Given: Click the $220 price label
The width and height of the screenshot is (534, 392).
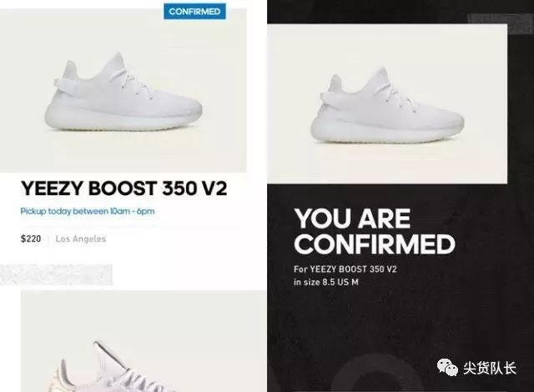Looking at the screenshot, I should [x=31, y=239].
